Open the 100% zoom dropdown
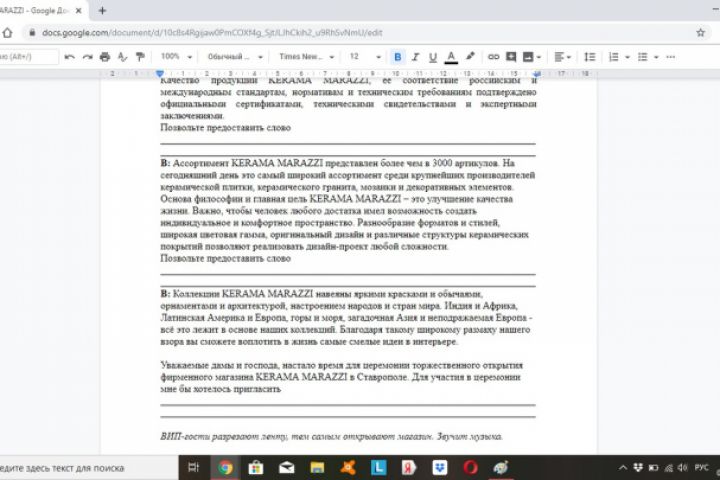The height and width of the screenshot is (480, 720). (176, 56)
